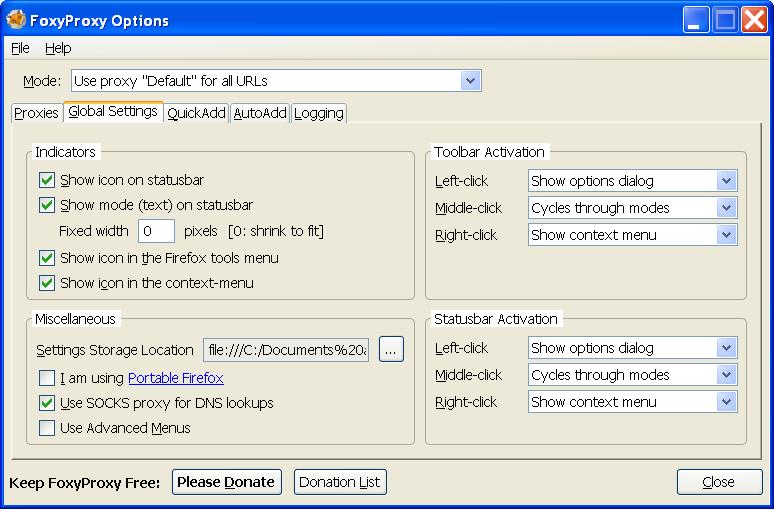Click the "Statusbar Activation" group title
The image size is (774, 512).
click(x=496, y=319)
